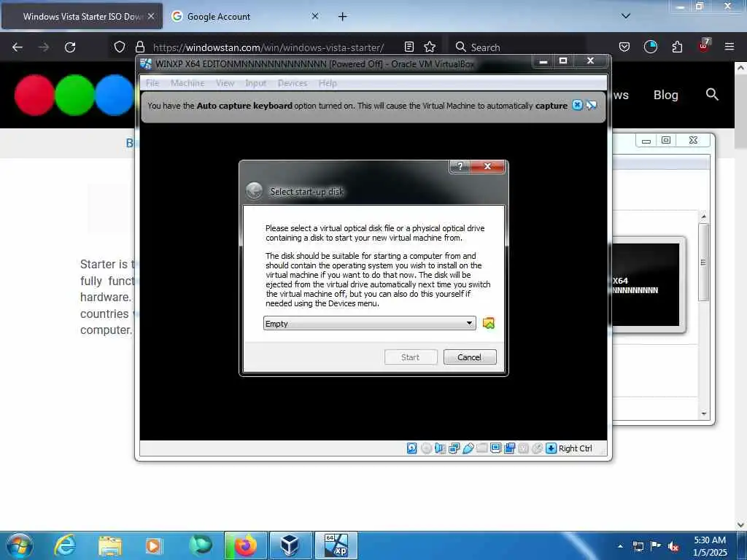747x560 pixels.
Task: Click the recording status icon in VM status bar
Action: pos(509,448)
